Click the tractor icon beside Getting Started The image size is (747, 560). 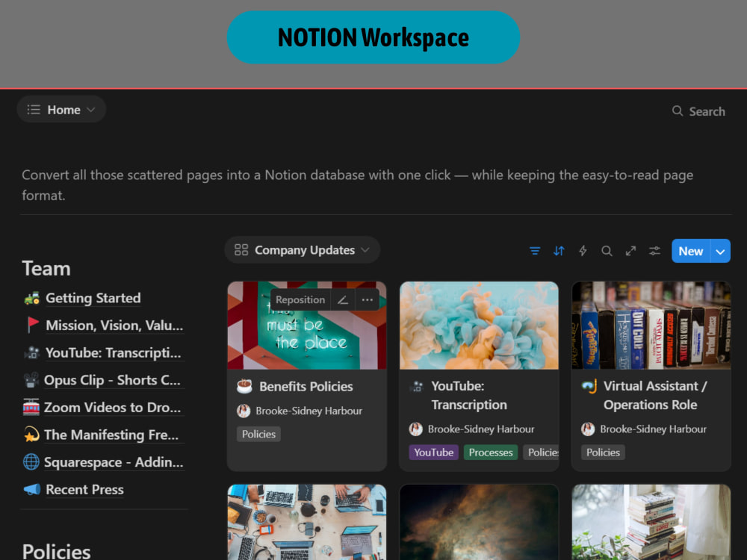[32, 299]
